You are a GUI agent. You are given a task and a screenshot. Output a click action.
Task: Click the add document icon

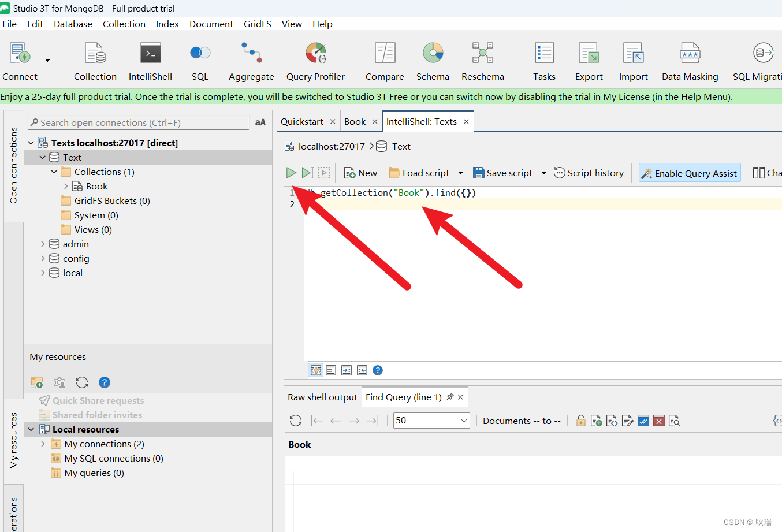(x=597, y=421)
